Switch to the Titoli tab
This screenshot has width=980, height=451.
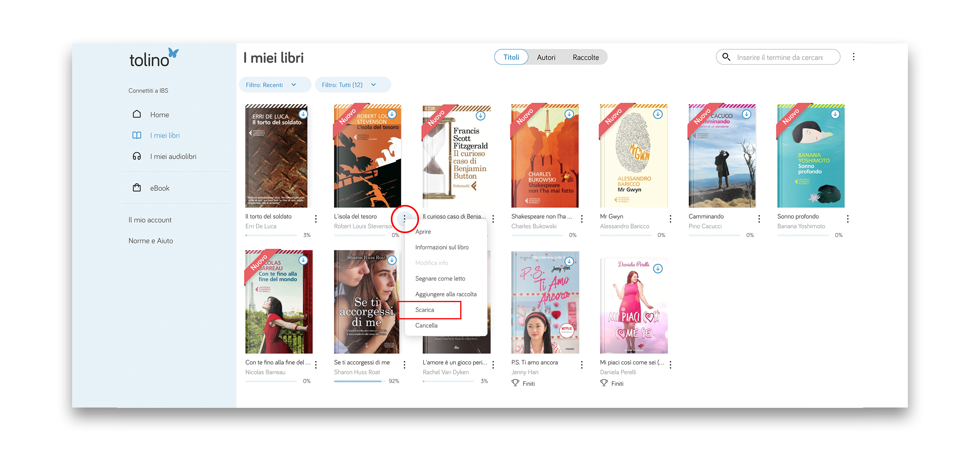[511, 57]
